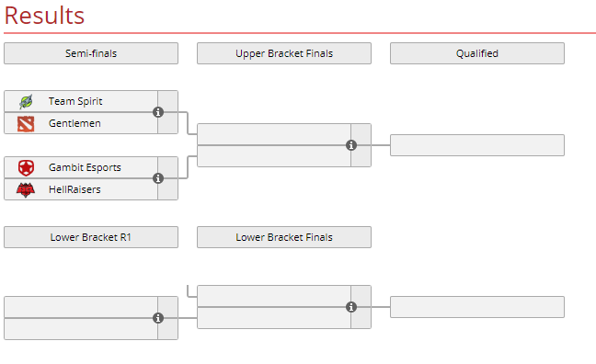
Task: Open Lower Bracket R1 match info icon
Action: (x=158, y=318)
